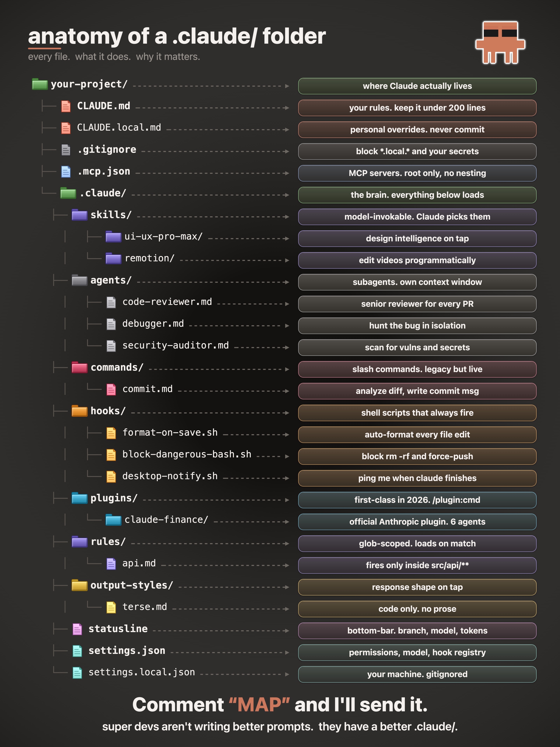The height and width of the screenshot is (747, 560).
Task: Click the orange pixel mascot logo
Action: tap(500, 43)
